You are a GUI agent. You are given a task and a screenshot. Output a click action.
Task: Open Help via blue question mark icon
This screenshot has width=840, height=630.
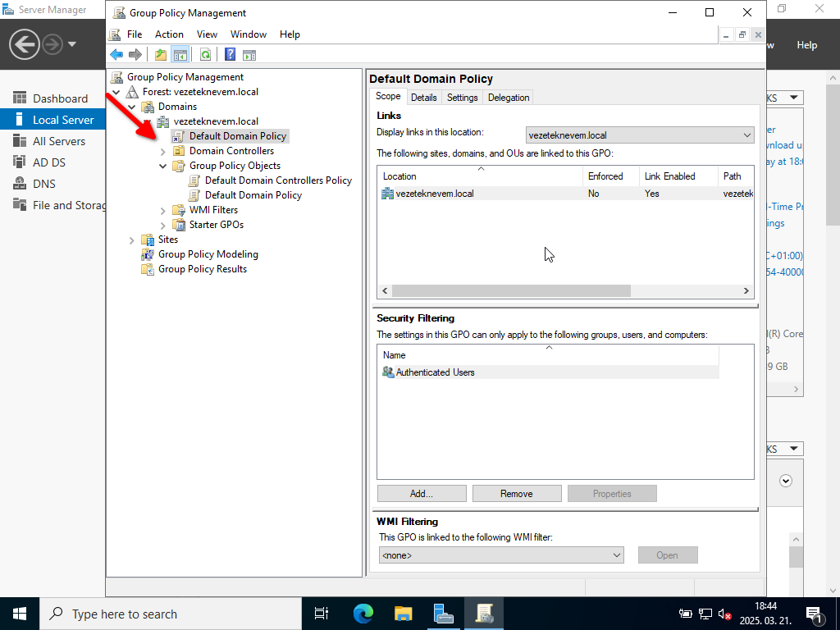coord(230,55)
